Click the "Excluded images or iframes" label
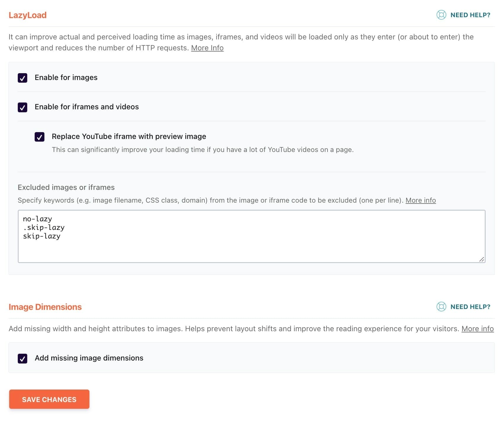504x426 pixels. click(x=66, y=187)
